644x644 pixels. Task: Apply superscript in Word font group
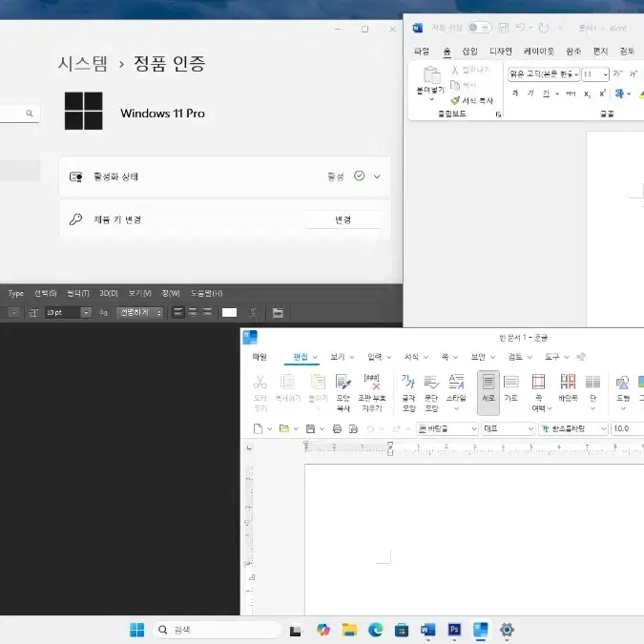(x=602, y=93)
